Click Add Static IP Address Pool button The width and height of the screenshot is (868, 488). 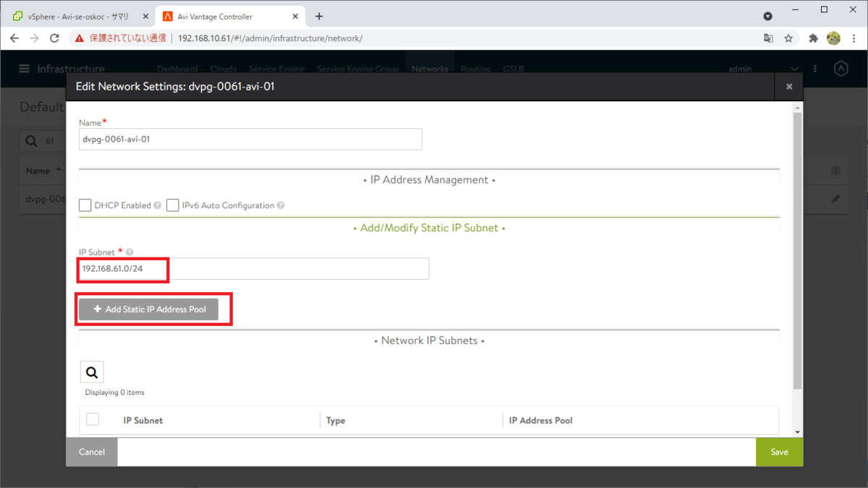[148, 309]
